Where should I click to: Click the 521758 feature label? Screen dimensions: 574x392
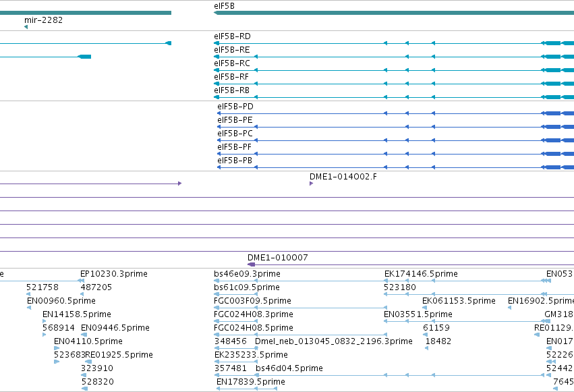pos(42,287)
